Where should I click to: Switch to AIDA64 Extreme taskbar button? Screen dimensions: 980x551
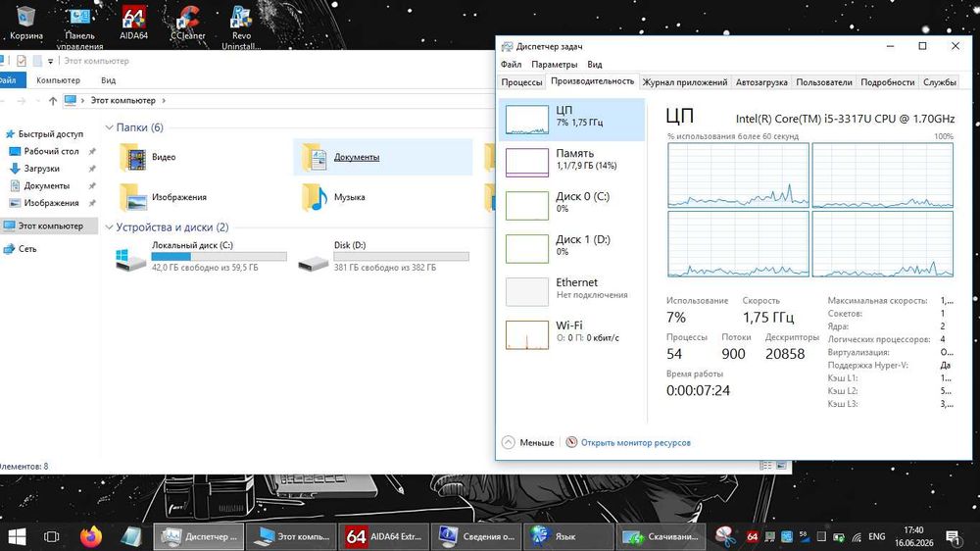click(x=384, y=536)
